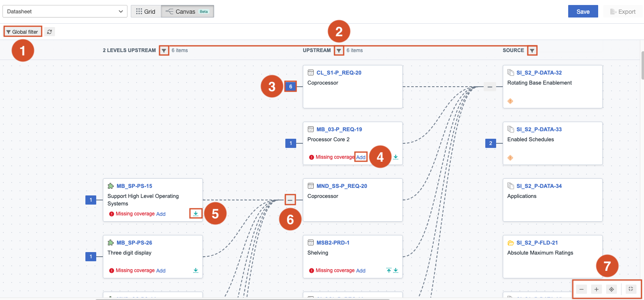Expand the 1 relation badge beside MB_SP-PS-15
This screenshot has height=300, width=644.
tap(91, 200)
